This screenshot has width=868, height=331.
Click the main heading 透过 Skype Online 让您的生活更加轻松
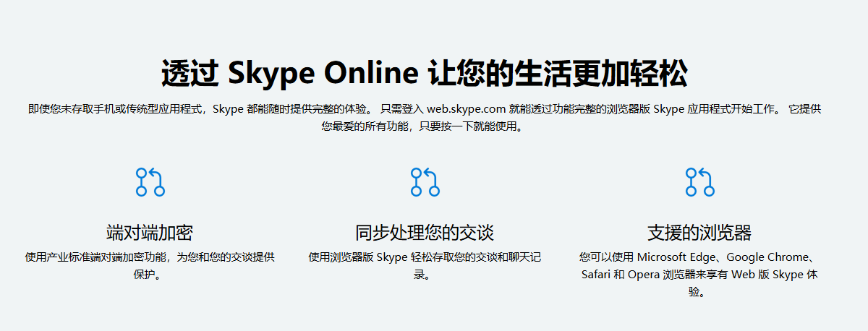[x=425, y=74]
